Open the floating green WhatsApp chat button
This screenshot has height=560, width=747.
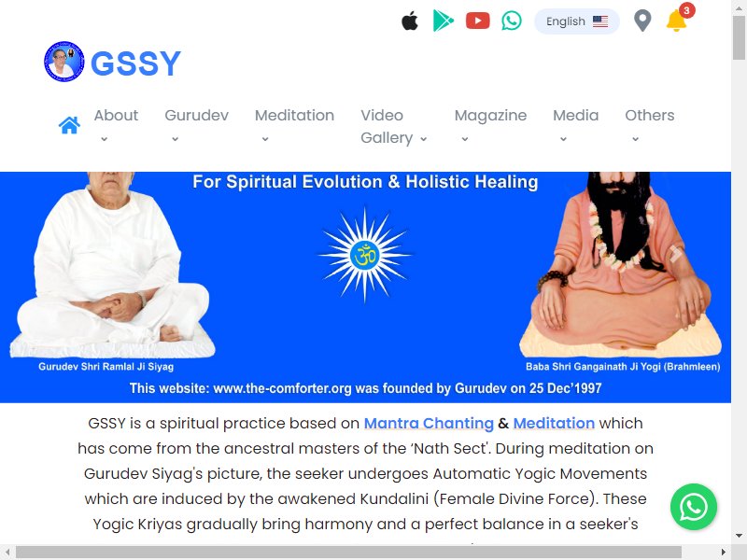694,507
